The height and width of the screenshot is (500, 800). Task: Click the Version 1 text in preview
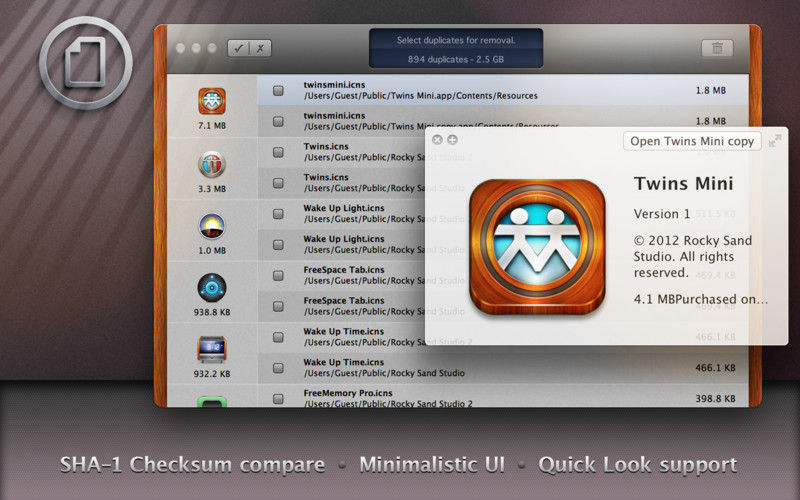[x=662, y=214]
